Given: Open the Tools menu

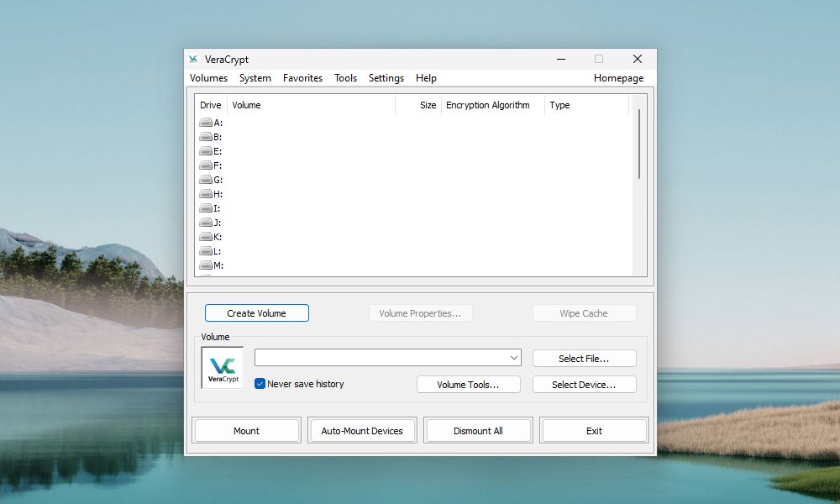Looking at the screenshot, I should pyautogui.click(x=345, y=78).
